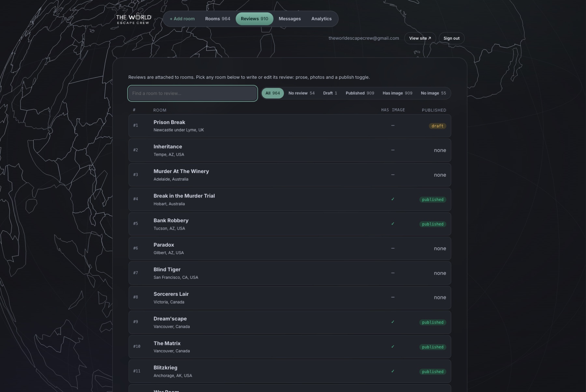Open the Inheritance room row

coord(290,150)
